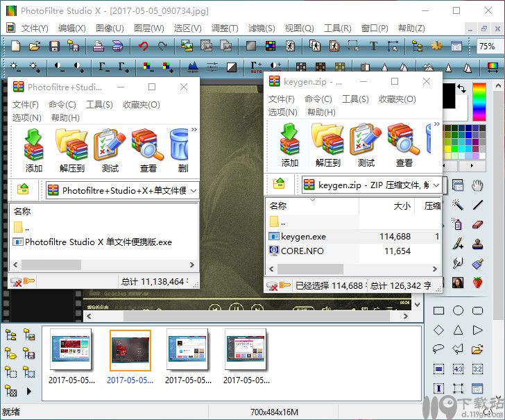The height and width of the screenshot is (420, 505).
Task: Click View (查看) in Photofiltre+Studio archive window
Action: coord(148,151)
